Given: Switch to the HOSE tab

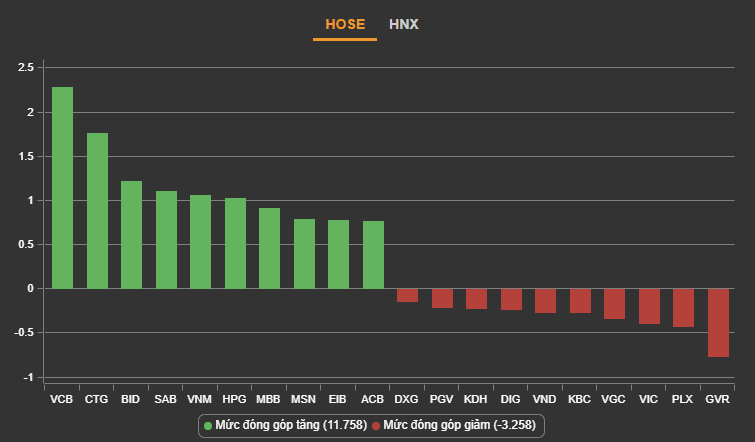Looking at the screenshot, I should (x=345, y=23).
